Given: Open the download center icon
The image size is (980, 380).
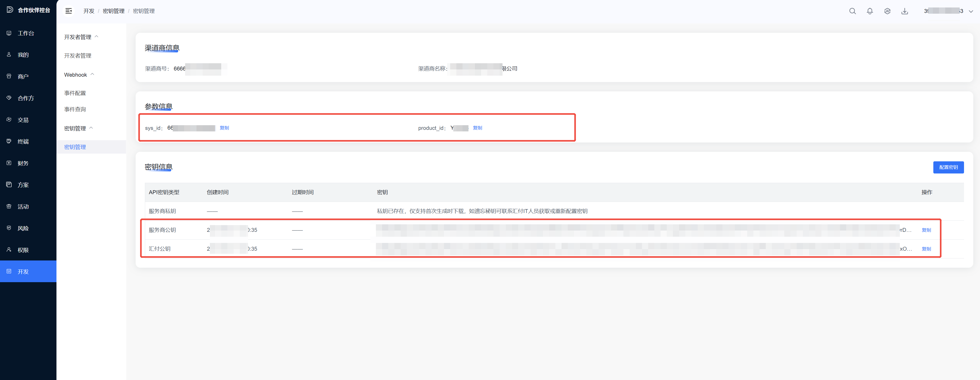Looking at the screenshot, I should (x=905, y=11).
